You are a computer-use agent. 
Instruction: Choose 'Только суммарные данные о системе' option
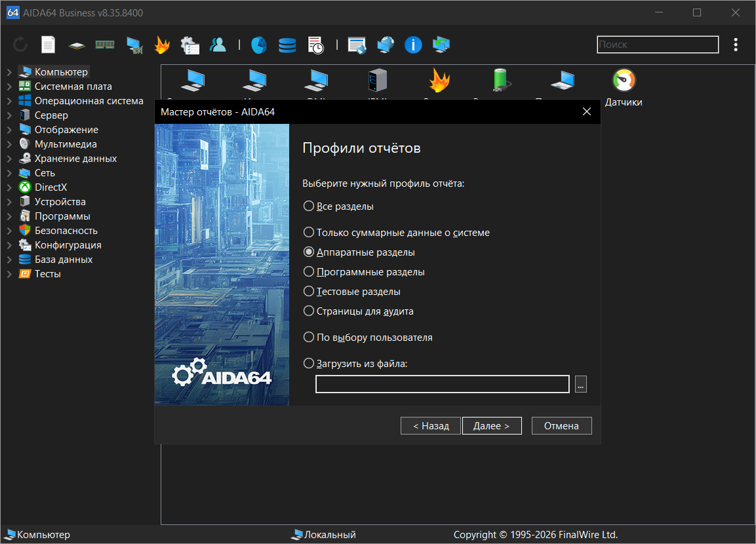[x=396, y=232]
